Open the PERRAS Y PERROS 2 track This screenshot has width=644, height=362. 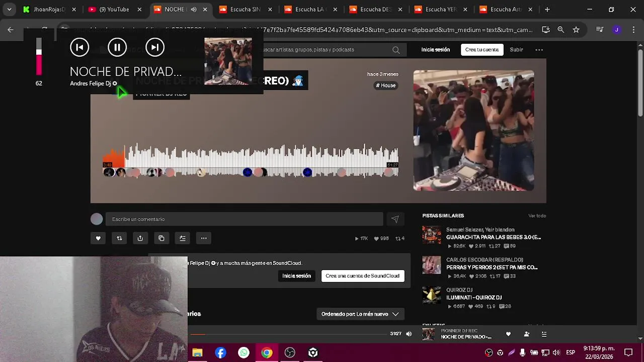(492, 267)
